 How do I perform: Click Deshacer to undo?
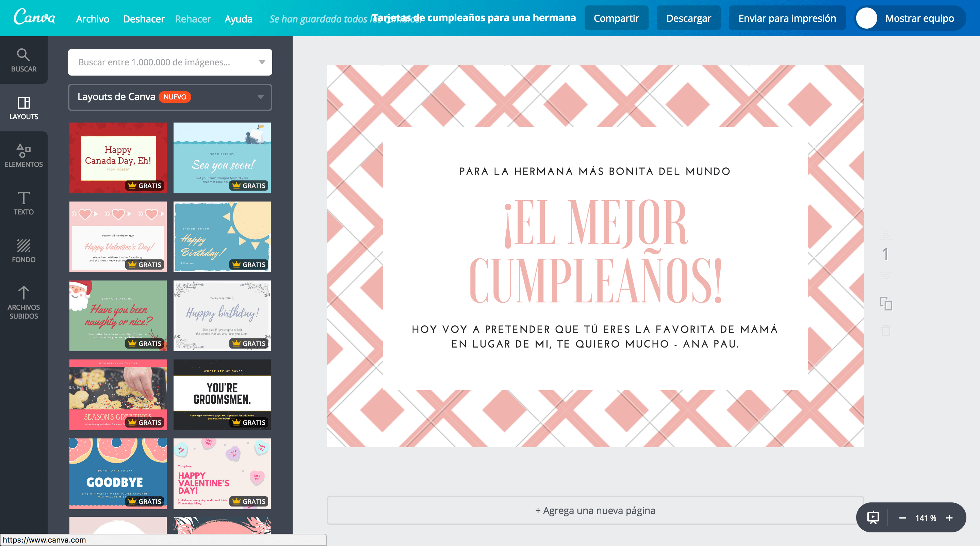pos(144,19)
